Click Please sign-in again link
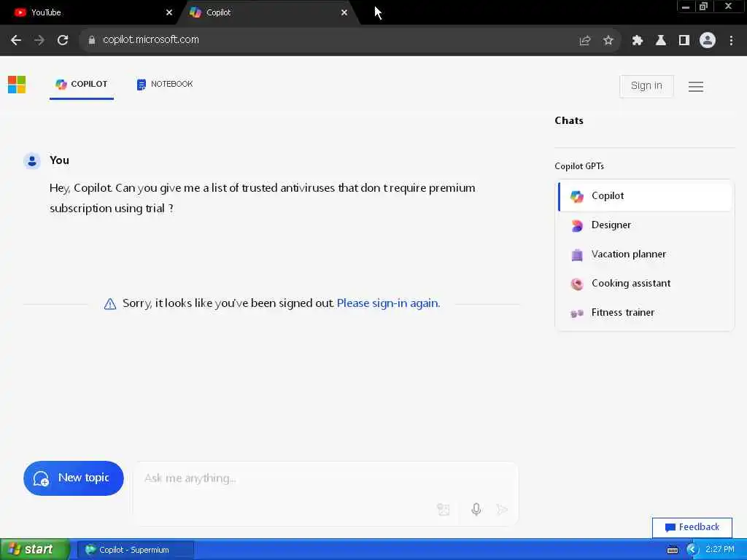Viewport: 747px width, 560px height. tap(388, 303)
